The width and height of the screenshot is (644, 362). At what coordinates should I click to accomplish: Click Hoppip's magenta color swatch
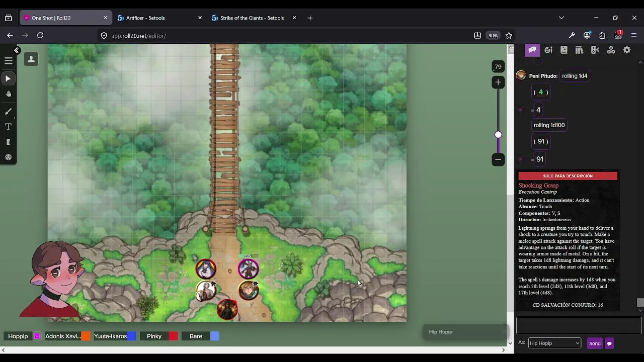tap(37, 336)
